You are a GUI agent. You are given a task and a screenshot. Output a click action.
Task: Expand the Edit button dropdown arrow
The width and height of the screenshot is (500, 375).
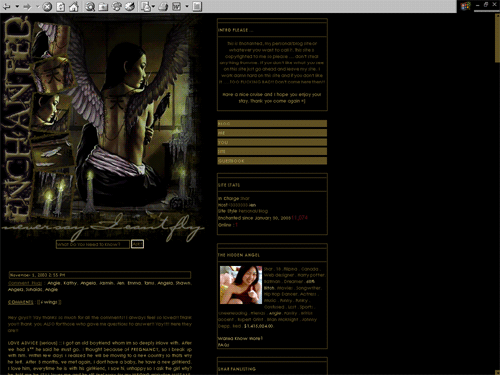click(x=187, y=6)
